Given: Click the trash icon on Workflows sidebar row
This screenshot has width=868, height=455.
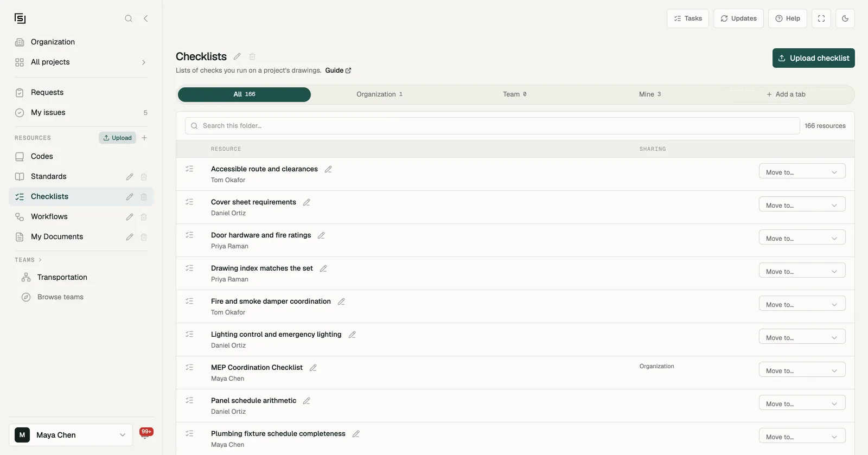Looking at the screenshot, I should pyautogui.click(x=144, y=217).
